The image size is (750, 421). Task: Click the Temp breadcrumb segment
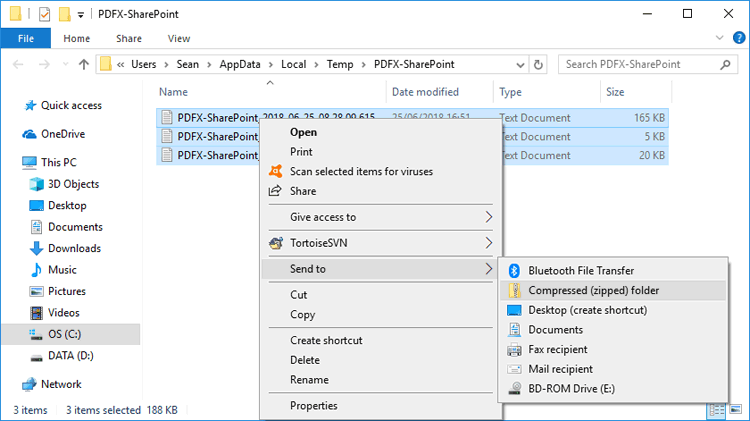pos(340,65)
